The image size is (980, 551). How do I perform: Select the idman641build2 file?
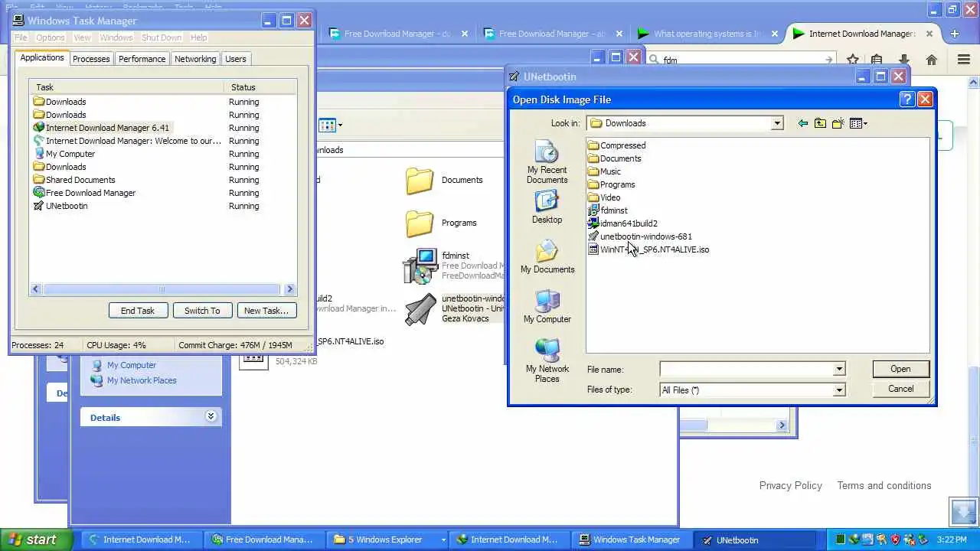tap(622, 223)
